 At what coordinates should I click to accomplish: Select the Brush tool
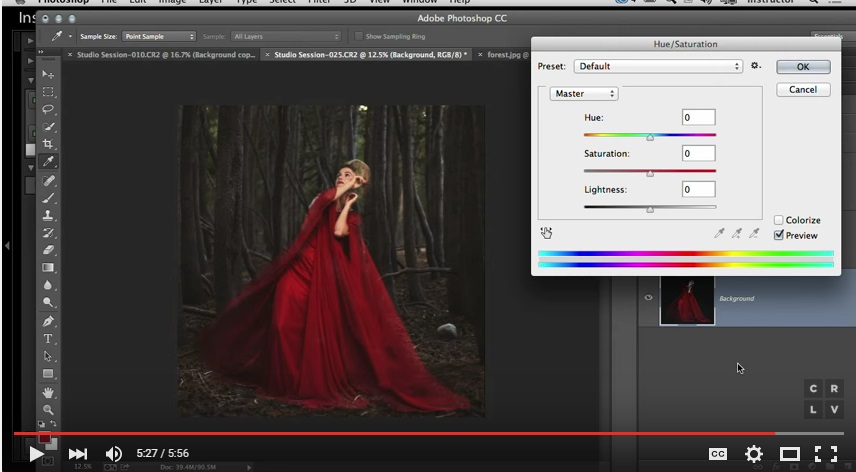tap(48, 198)
